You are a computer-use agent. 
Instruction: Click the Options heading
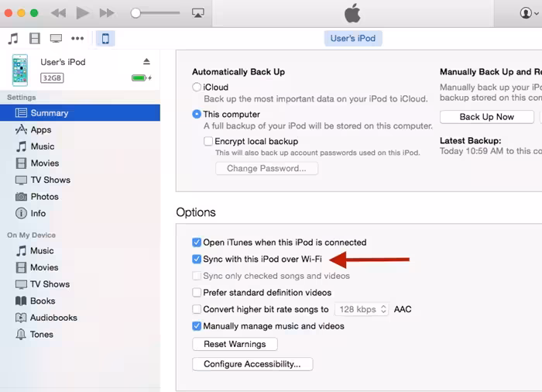pos(196,212)
